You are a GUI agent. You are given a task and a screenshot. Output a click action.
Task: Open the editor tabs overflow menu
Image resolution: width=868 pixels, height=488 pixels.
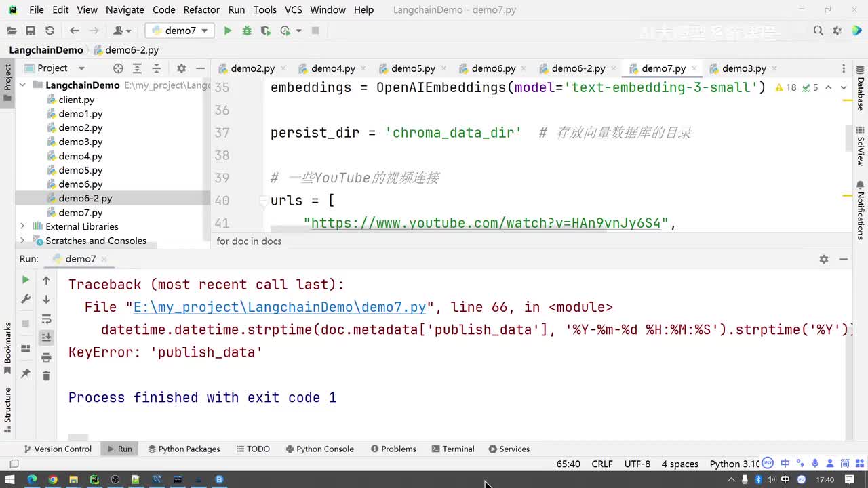(844, 68)
